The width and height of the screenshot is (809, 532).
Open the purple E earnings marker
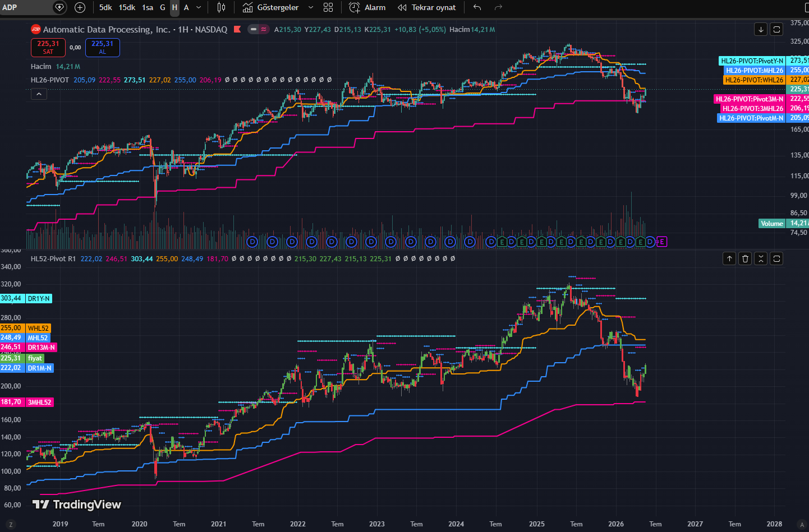662,242
